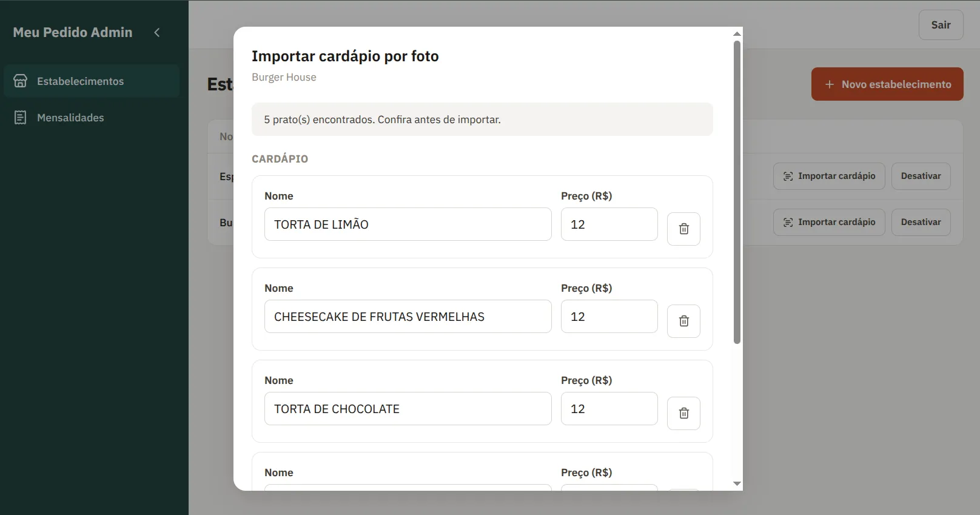Collapse the sidebar with the chevron
Image resolution: width=980 pixels, height=515 pixels.
point(157,32)
